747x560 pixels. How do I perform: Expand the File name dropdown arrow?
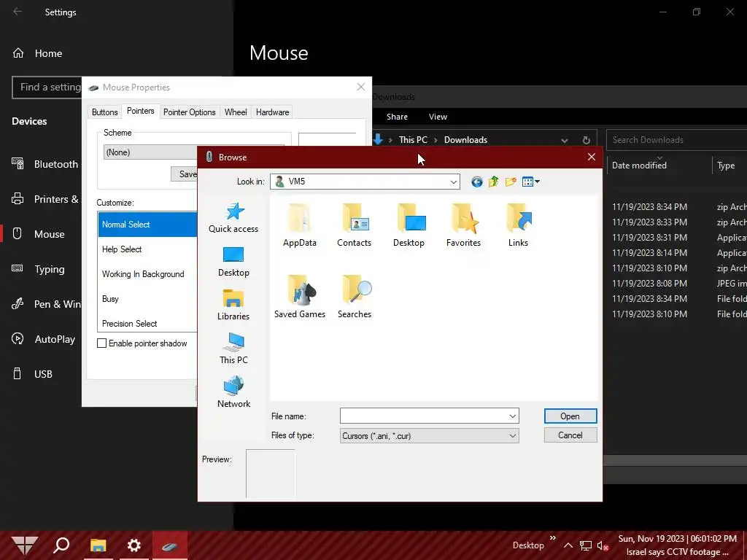tap(513, 416)
